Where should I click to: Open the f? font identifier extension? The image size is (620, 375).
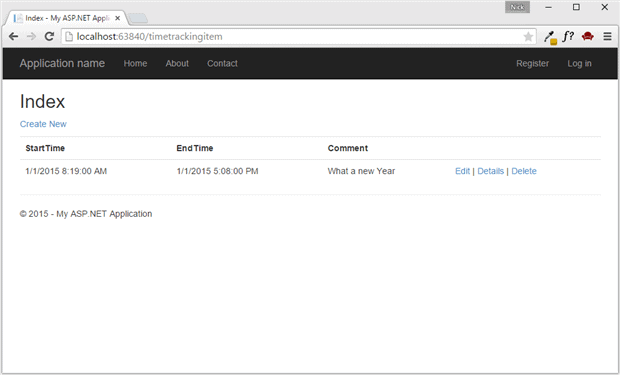[568, 36]
